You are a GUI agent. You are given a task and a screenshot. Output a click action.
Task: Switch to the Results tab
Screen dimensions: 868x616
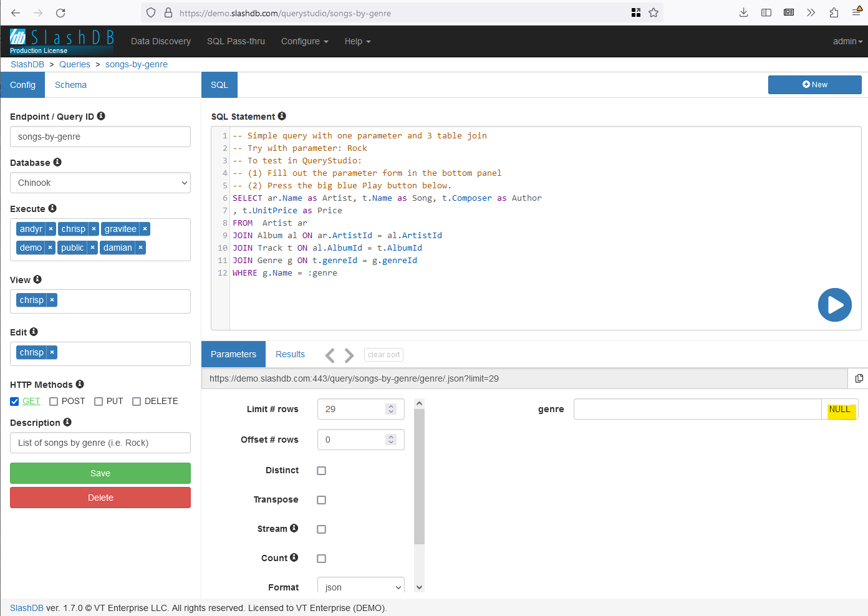click(x=290, y=354)
